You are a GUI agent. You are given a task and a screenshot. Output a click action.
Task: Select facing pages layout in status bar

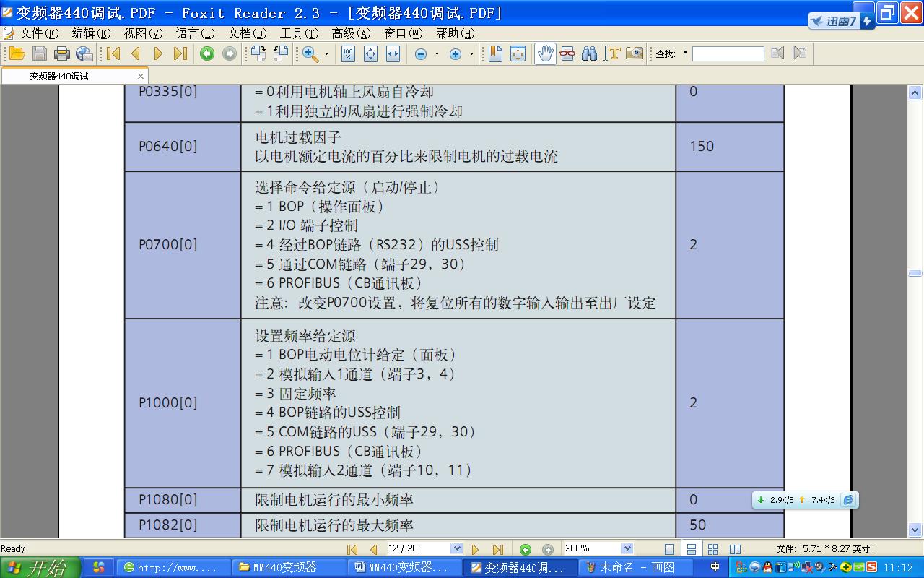click(735, 550)
